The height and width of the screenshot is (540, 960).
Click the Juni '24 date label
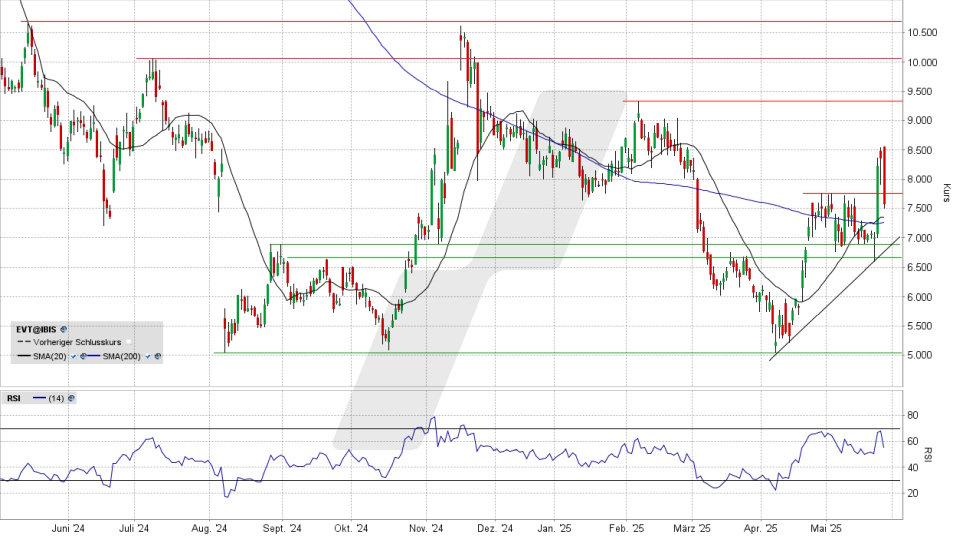[x=69, y=528]
